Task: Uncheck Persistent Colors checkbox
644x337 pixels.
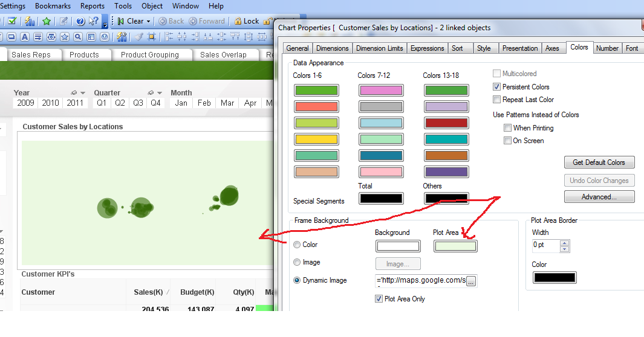Action: [x=496, y=87]
